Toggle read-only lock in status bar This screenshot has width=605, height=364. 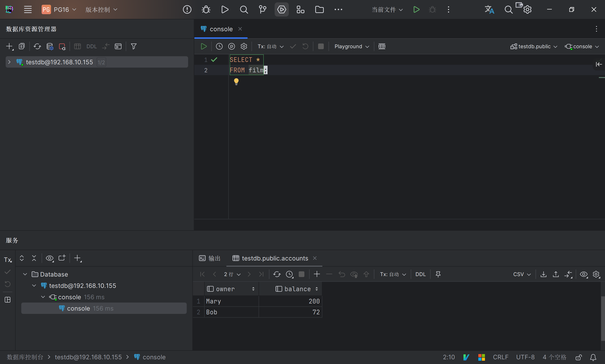(x=579, y=357)
